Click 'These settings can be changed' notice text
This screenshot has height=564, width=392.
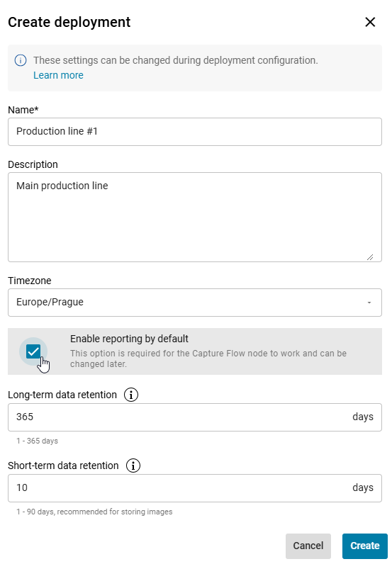point(176,60)
